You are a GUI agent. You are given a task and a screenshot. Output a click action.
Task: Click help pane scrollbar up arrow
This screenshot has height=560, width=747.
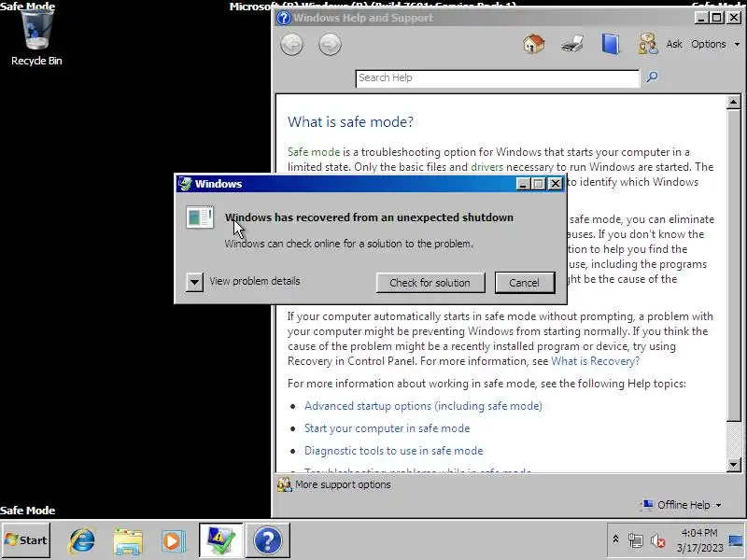pos(733,102)
